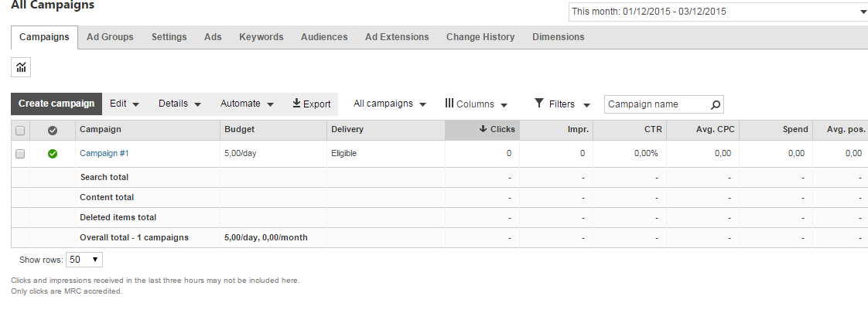
Task: Click the Eligible delivery status link
Action: pyautogui.click(x=343, y=154)
